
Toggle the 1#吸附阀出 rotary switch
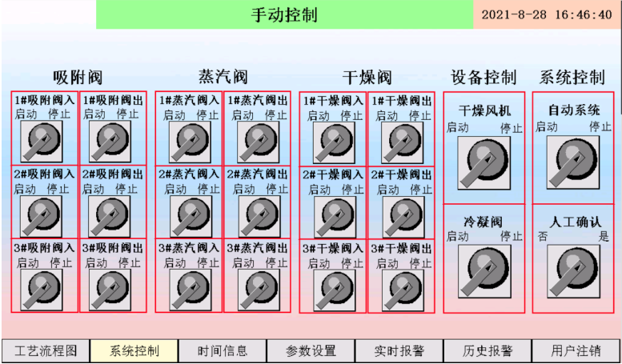(110, 142)
